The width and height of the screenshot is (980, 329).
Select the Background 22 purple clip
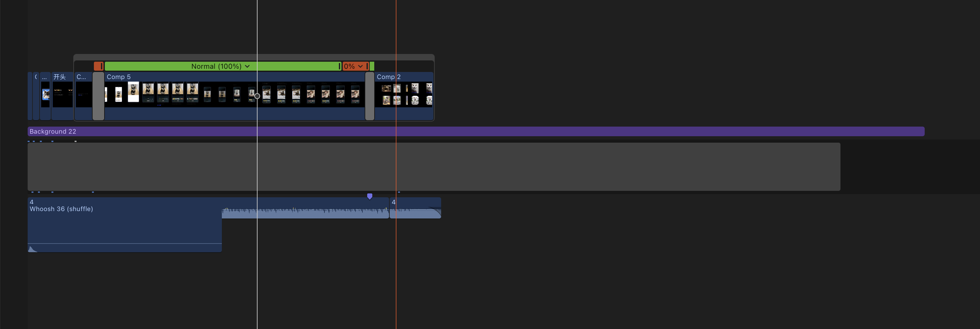(476, 131)
